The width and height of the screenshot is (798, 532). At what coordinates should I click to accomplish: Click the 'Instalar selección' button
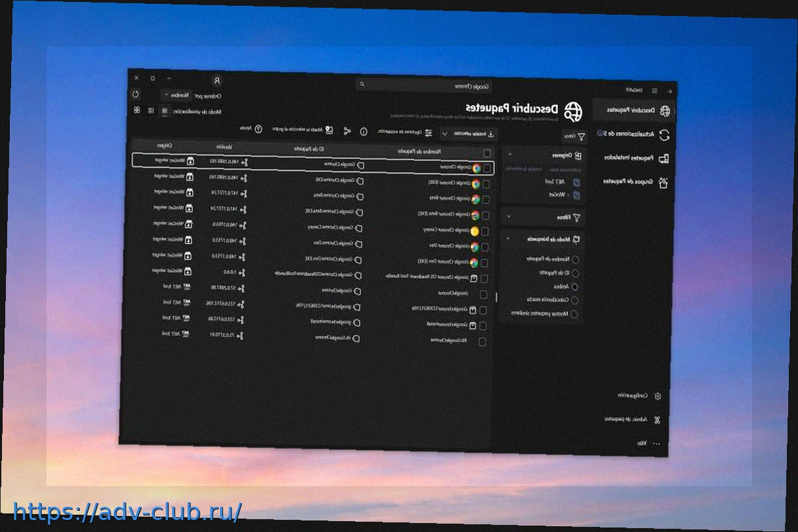[475, 134]
